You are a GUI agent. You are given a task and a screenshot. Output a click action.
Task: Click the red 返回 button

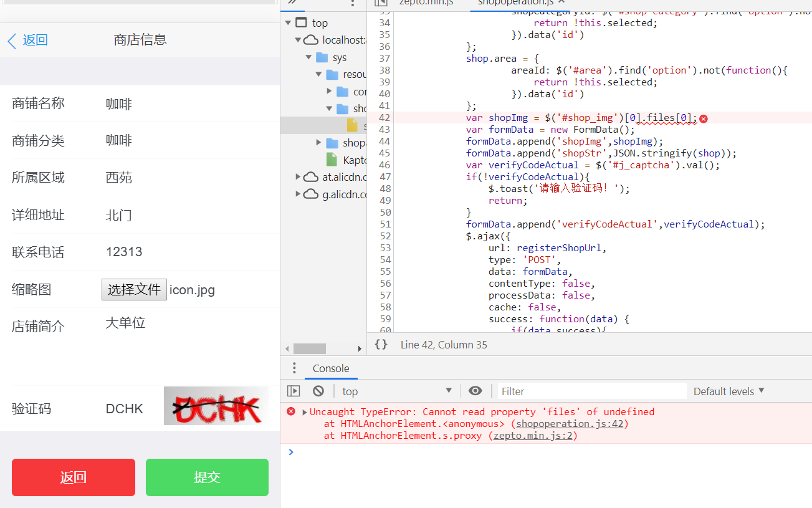point(74,477)
